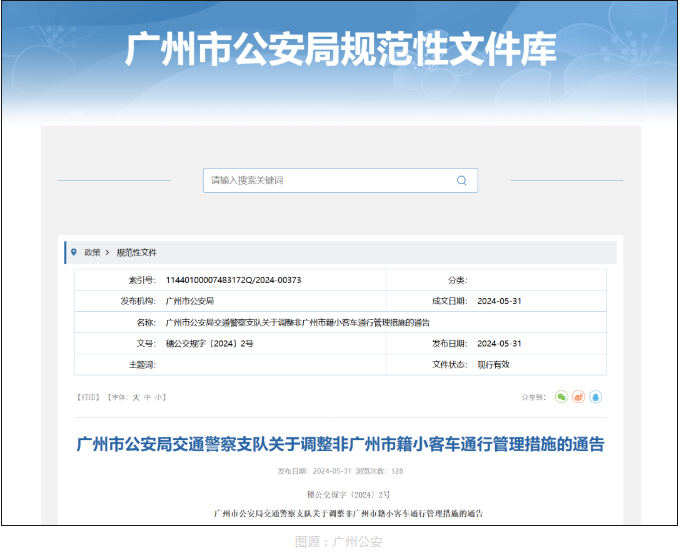Click the document name row in info table
The width and height of the screenshot is (681, 552).
pos(297,323)
